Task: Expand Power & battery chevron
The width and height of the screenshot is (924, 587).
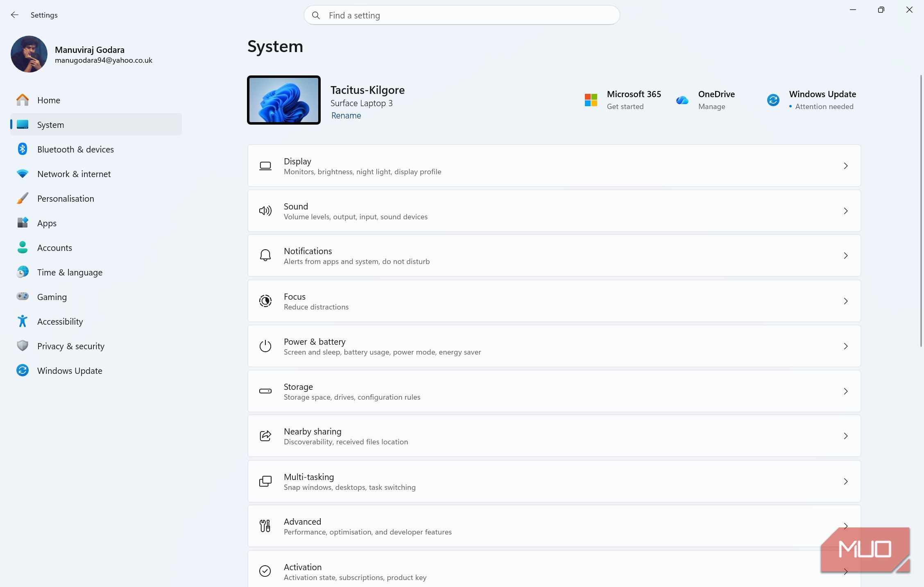Action: 846,346
